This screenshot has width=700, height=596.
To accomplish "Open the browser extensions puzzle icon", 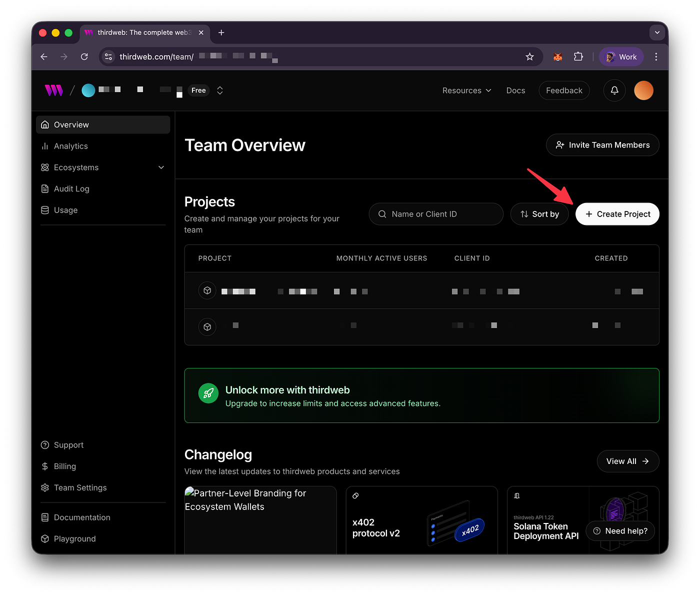I will [x=578, y=56].
